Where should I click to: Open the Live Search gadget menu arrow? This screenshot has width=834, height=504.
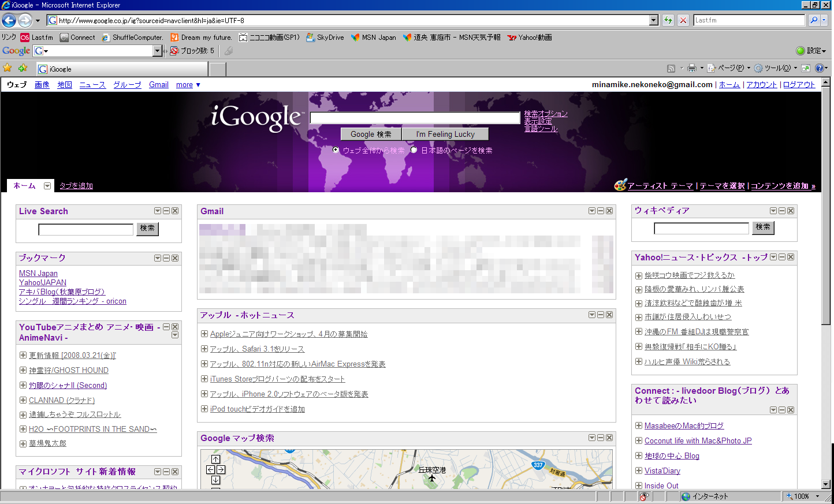[158, 211]
